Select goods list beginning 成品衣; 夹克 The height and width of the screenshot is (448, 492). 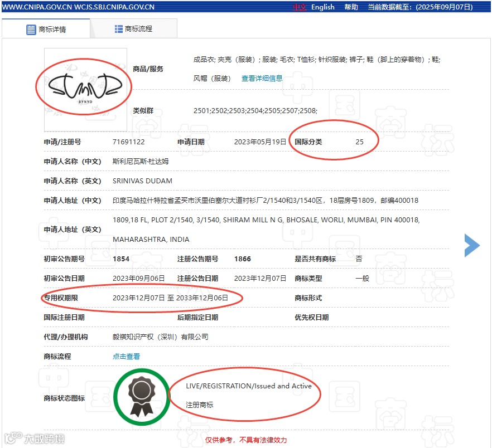[x=317, y=60]
